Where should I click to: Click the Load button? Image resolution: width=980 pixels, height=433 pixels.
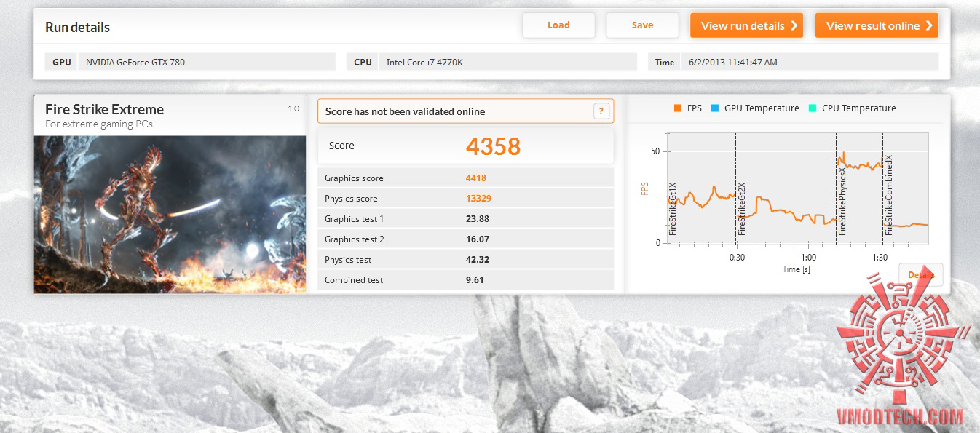558,25
